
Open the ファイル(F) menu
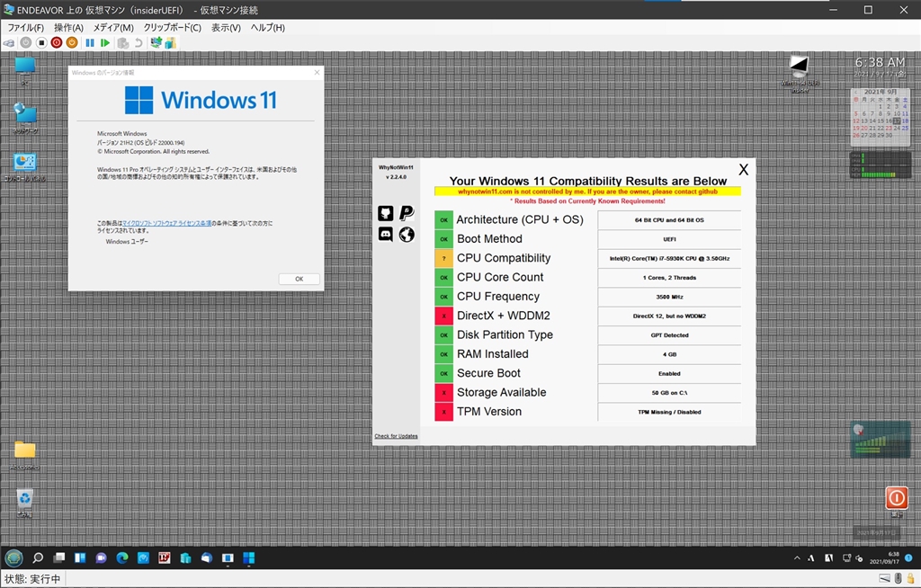point(25,28)
